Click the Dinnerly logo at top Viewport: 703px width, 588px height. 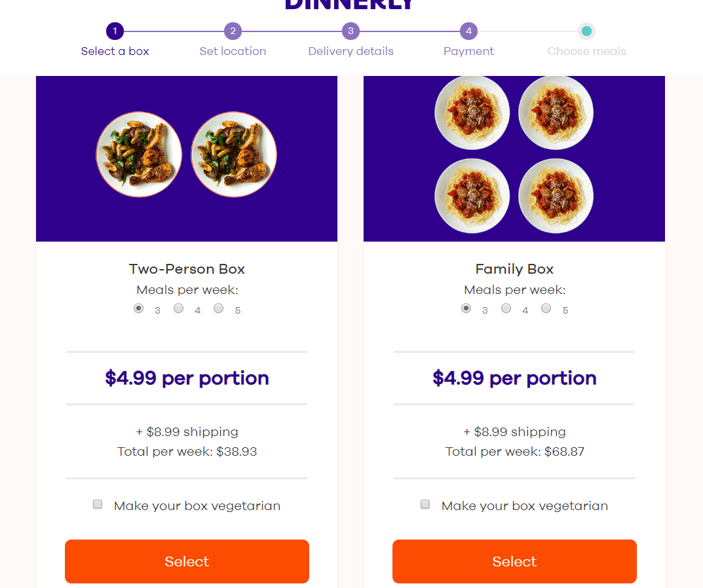pos(349,5)
